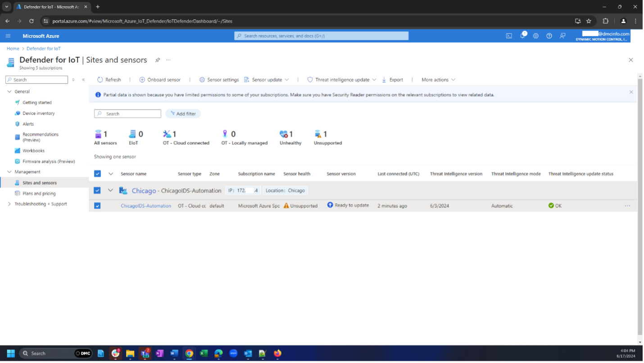Open Sensor settings from the toolbar
Screen dimensions: 644x363
pos(219,80)
